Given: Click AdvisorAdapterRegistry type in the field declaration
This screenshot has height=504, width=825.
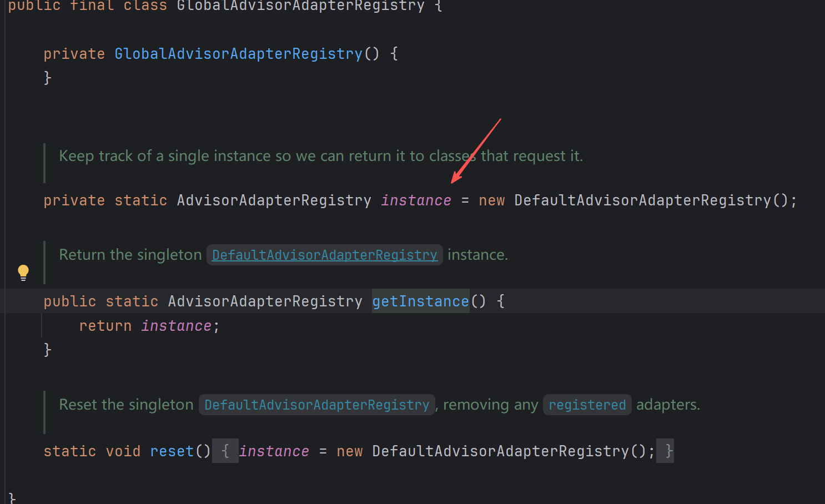Looking at the screenshot, I should (274, 200).
